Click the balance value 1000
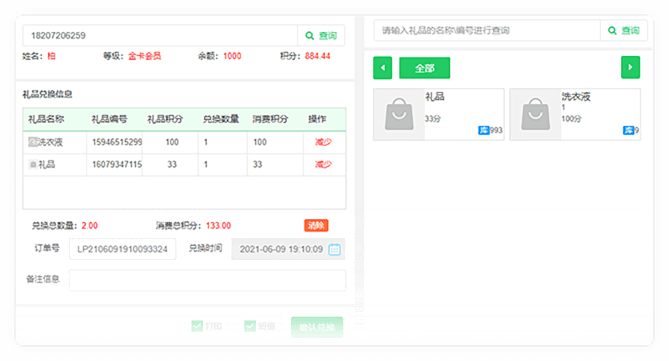The image size is (669, 361). pyautogui.click(x=232, y=56)
